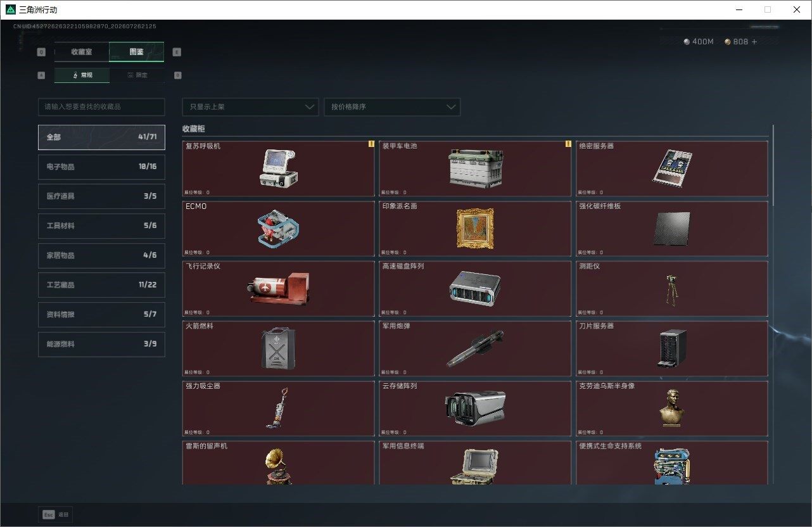The height and width of the screenshot is (527, 812).
Task: Click the 印象派名画 painting icon
Action: coord(474,228)
